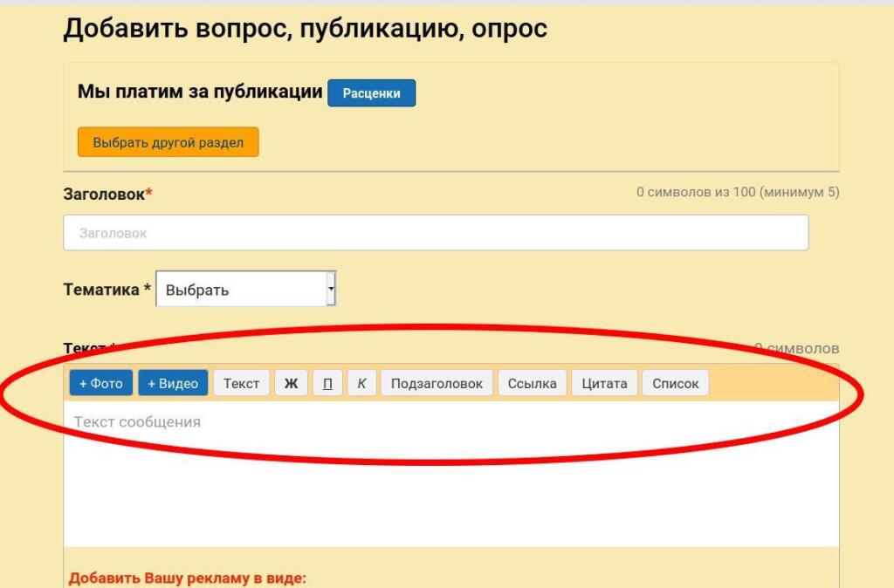Select the Текст formatting button
Screen dimensions: 894x588
click(241, 384)
